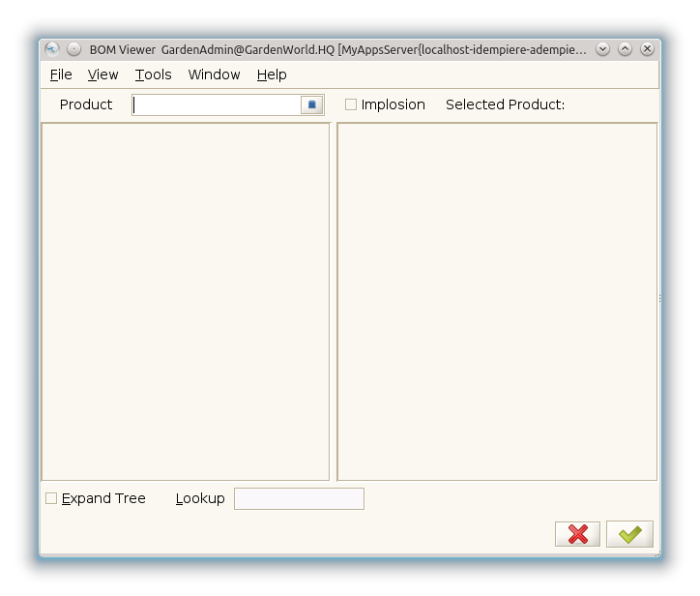The height and width of the screenshot is (596, 700).
Task: Maximize the BOM Viewer window
Action: [x=625, y=48]
